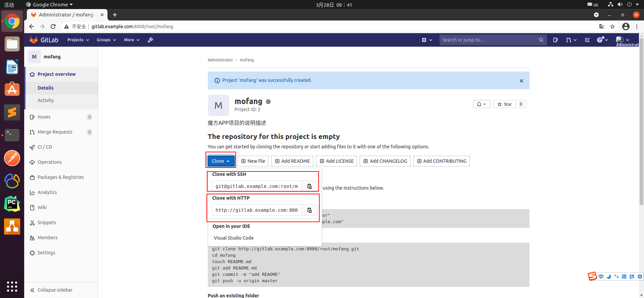Image resolution: width=644 pixels, height=298 pixels.
Task: Copy the HTTP clone URL
Action: pyautogui.click(x=309, y=210)
